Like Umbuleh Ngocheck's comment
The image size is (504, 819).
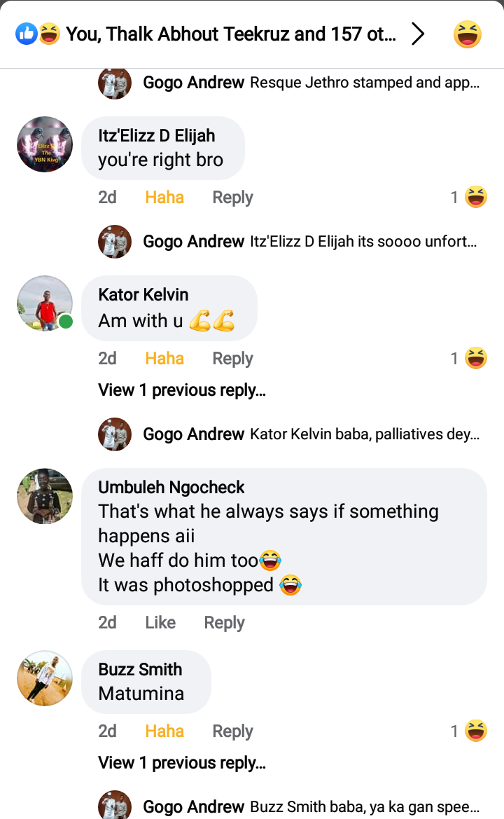tap(160, 623)
